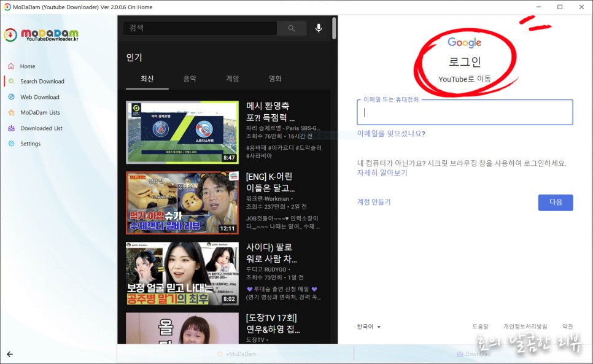Click the email input field to type

point(465,112)
